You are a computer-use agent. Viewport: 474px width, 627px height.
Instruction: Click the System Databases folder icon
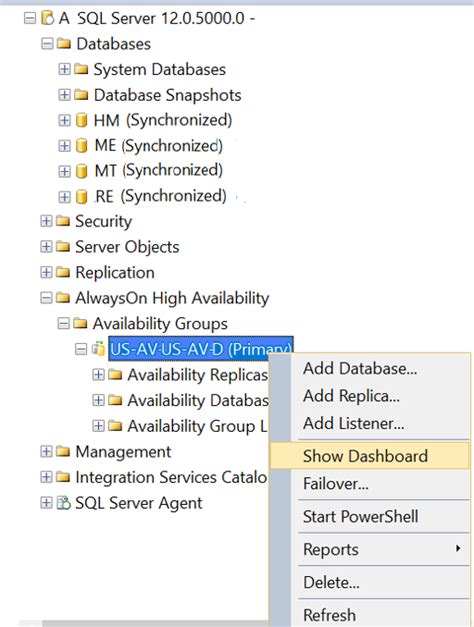(81, 69)
